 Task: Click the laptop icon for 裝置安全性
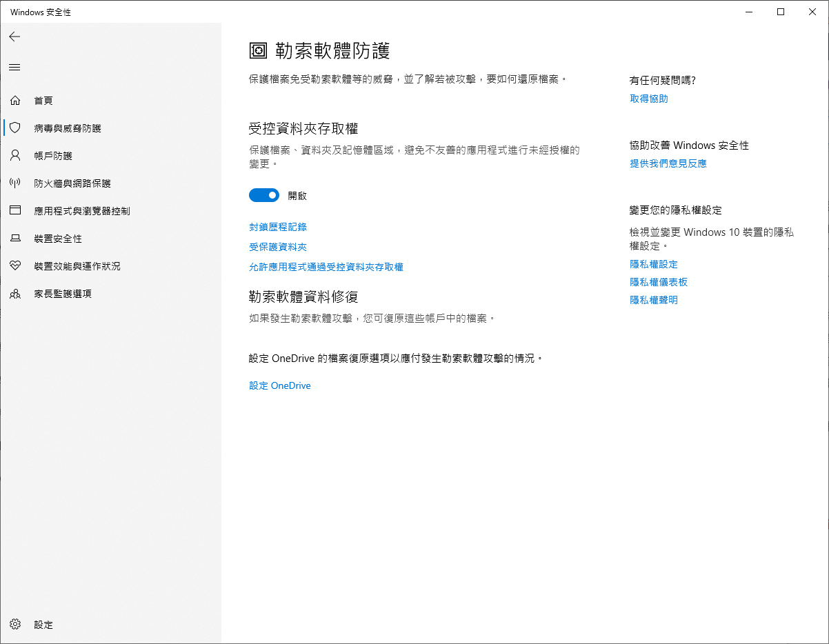pyautogui.click(x=15, y=239)
